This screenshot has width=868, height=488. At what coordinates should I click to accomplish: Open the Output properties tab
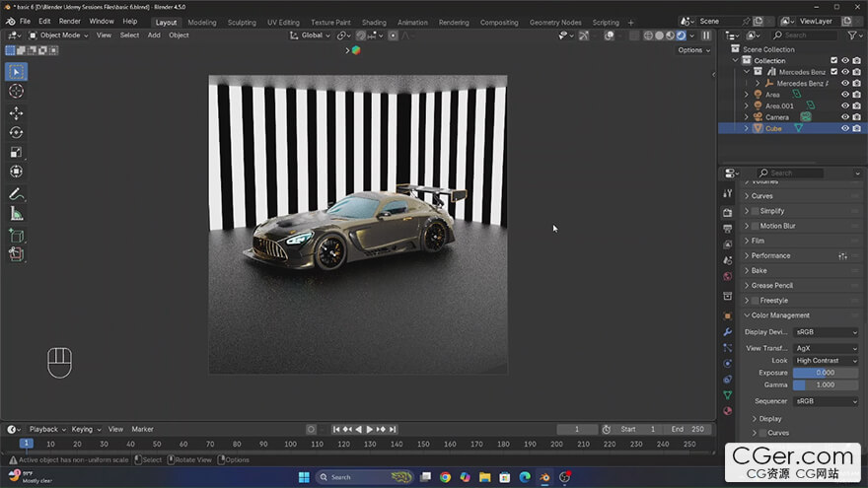(x=727, y=229)
